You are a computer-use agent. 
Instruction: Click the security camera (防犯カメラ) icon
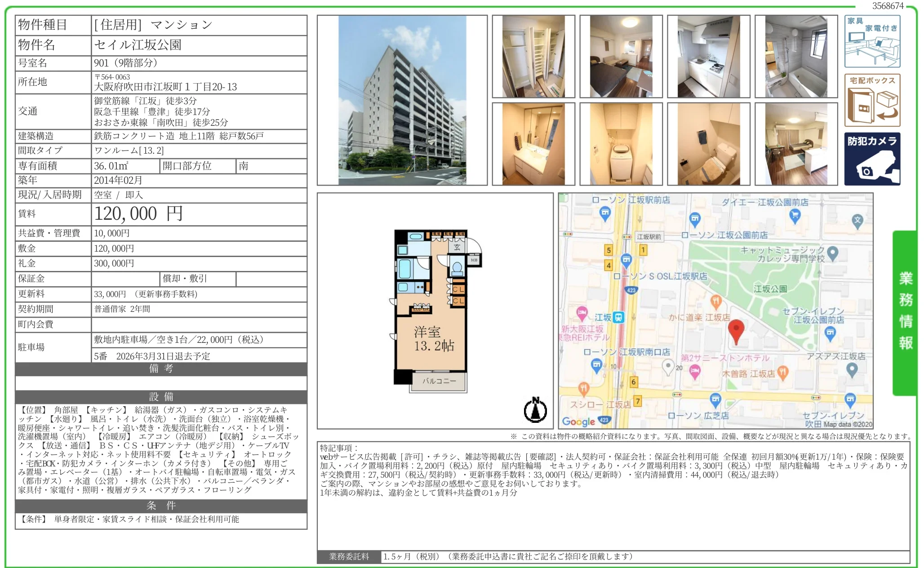click(x=872, y=159)
